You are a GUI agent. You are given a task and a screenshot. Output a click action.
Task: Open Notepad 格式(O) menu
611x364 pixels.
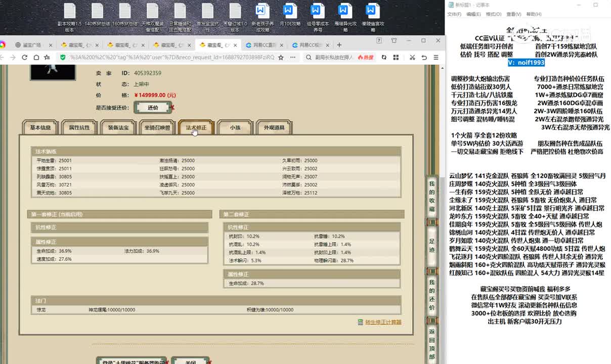(494, 14)
